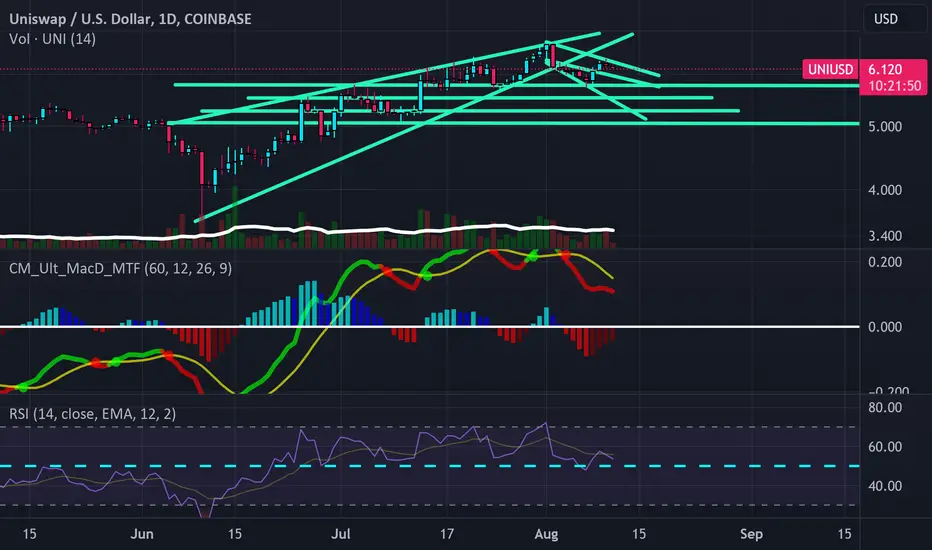Click the 60.00 RSI axis label

pyautogui.click(x=884, y=447)
